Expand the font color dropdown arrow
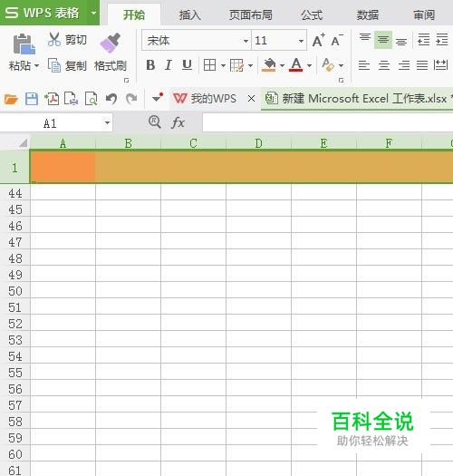The width and height of the screenshot is (453, 476). [309, 65]
